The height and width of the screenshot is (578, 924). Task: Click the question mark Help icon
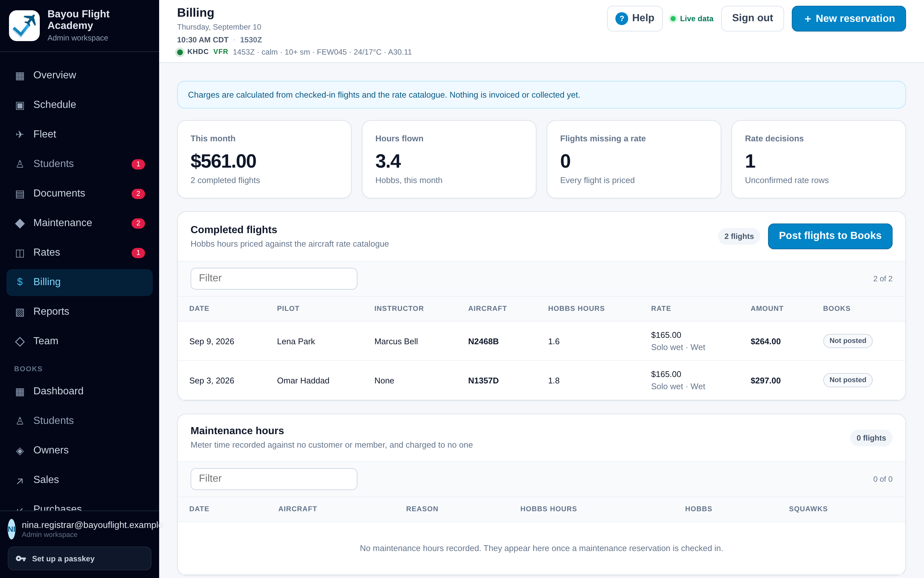[621, 18]
